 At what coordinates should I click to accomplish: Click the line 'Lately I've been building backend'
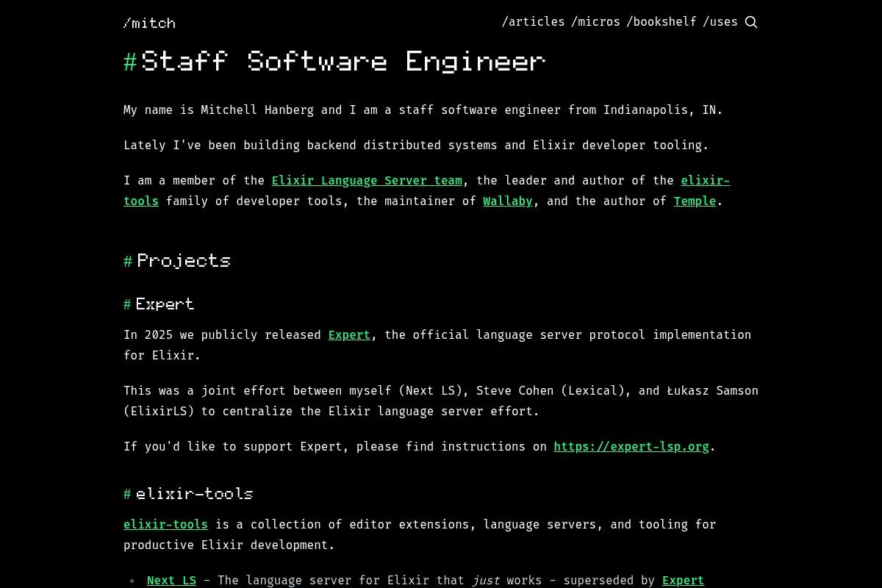[240, 146]
